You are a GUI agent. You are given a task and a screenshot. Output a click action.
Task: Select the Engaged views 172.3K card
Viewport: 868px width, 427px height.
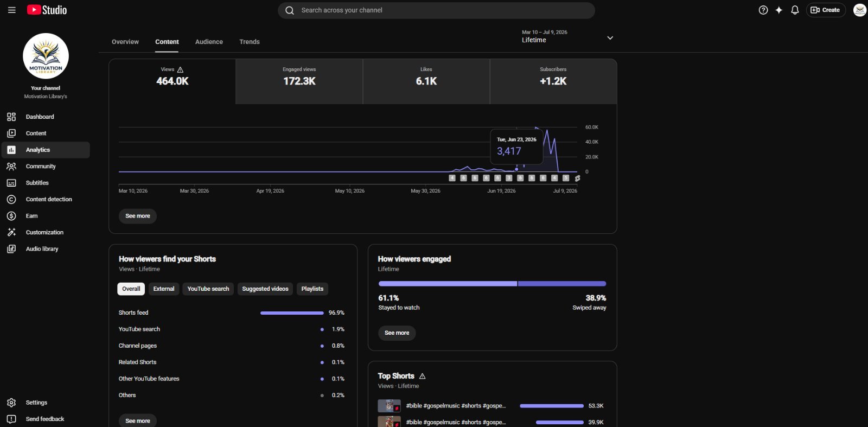pyautogui.click(x=299, y=81)
